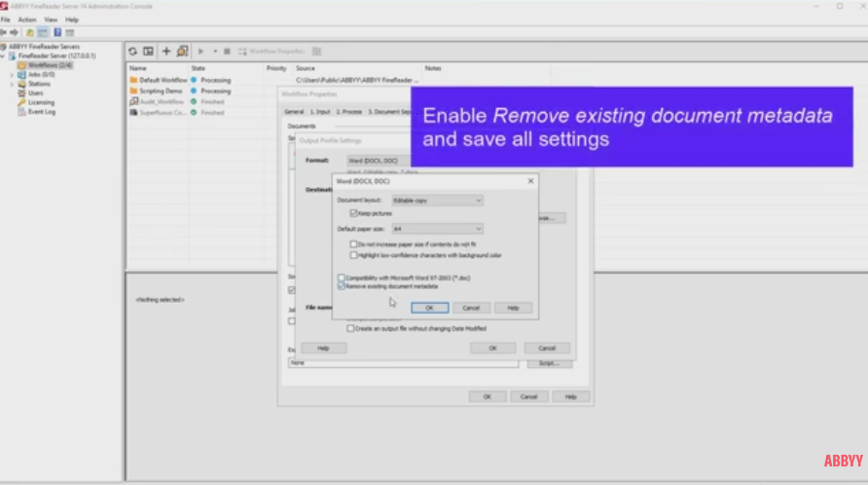Click Help in Workflow Properties dialog
The image size is (868, 485).
[571, 397]
